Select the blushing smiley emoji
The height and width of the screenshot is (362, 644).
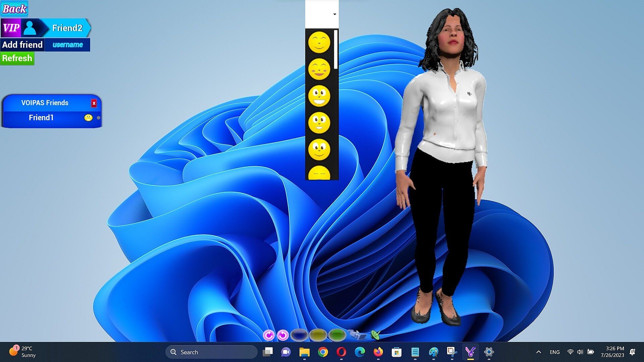pos(319,69)
